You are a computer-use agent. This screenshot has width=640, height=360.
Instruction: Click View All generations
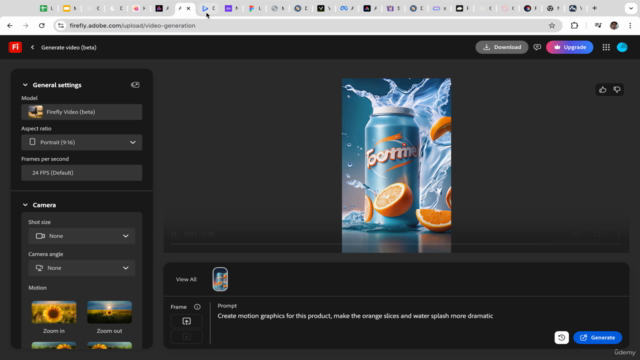click(x=186, y=279)
